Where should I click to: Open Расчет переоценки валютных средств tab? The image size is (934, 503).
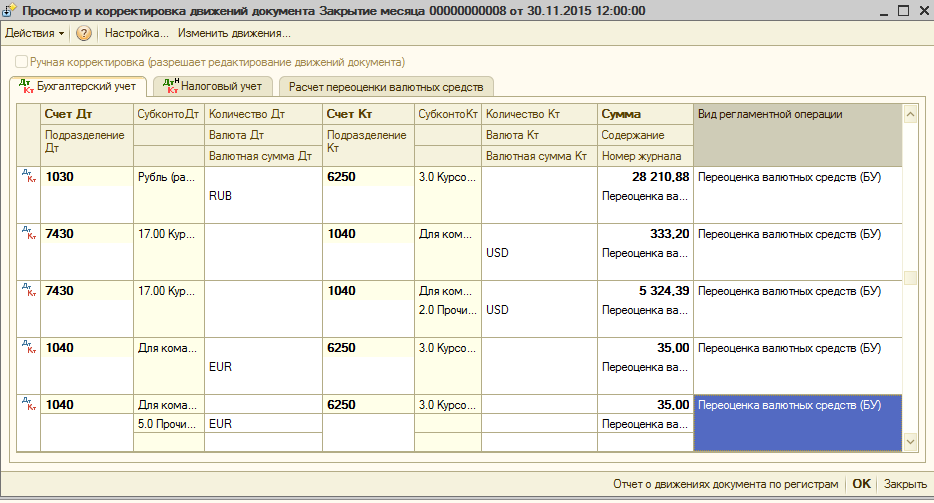point(386,87)
